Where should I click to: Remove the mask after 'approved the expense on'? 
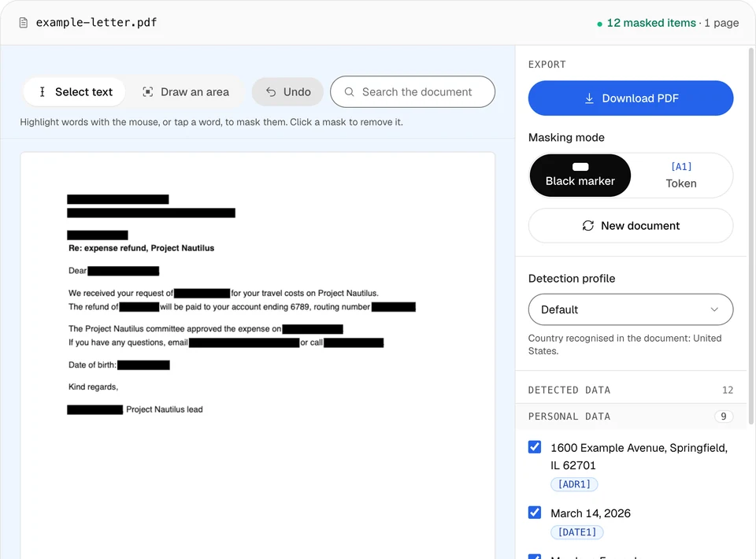pyautogui.click(x=313, y=328)
